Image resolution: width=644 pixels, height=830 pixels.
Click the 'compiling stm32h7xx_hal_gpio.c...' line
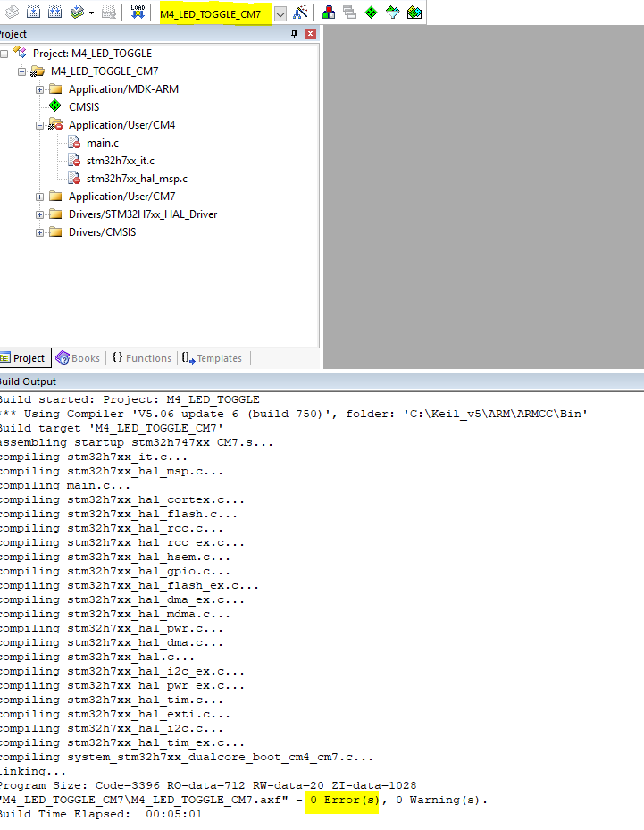[115, 571]
